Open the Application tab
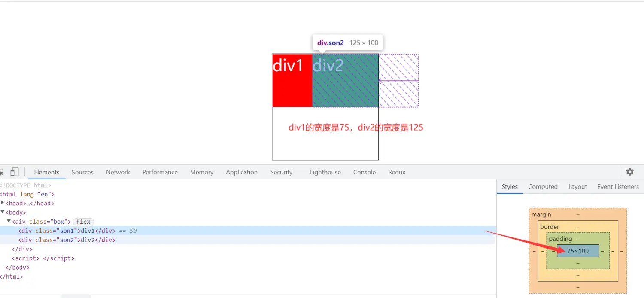Viewport: 644px width, 298px height. pyautogui.click(x=242, y=172)
